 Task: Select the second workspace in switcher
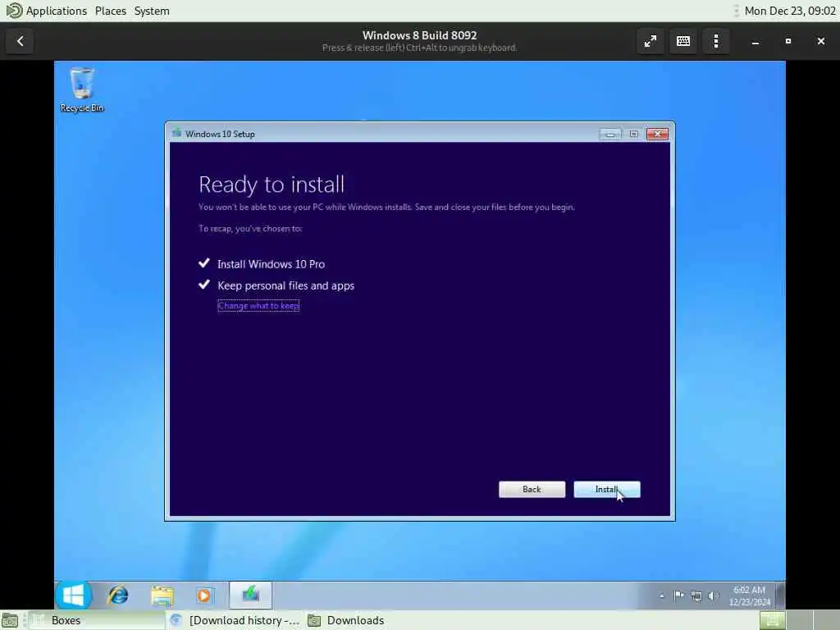tap(799, 620)
